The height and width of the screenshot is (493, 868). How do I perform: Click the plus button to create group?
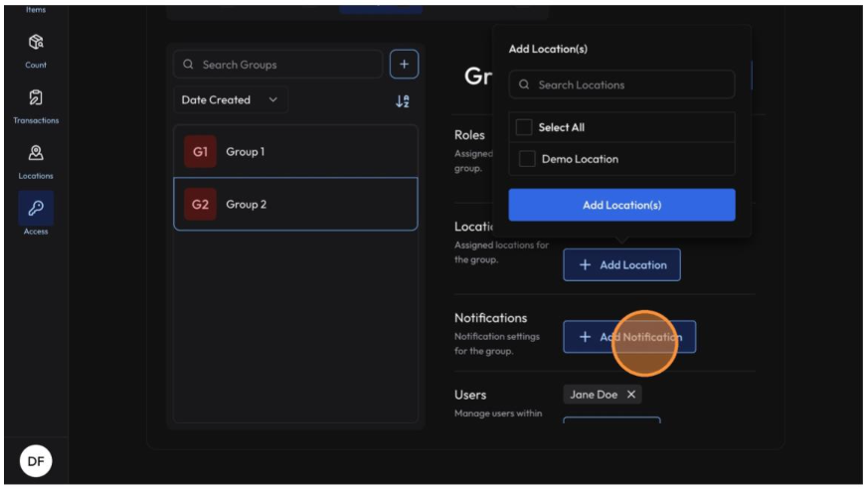pos(404,65)
